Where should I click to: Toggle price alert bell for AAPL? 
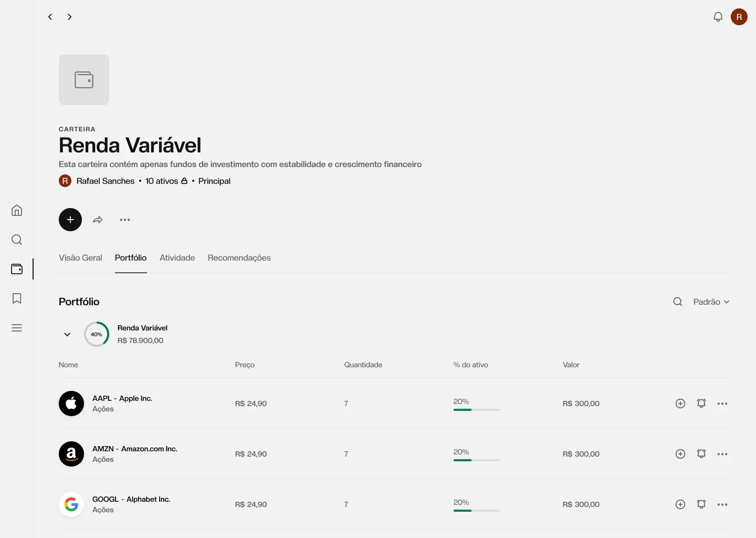[x=701, y=403]
